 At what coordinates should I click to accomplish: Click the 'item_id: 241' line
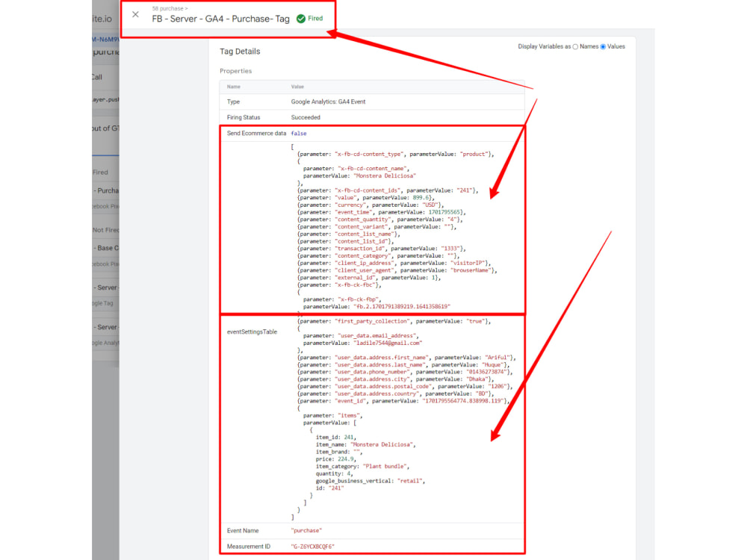(x=336, y=437)
